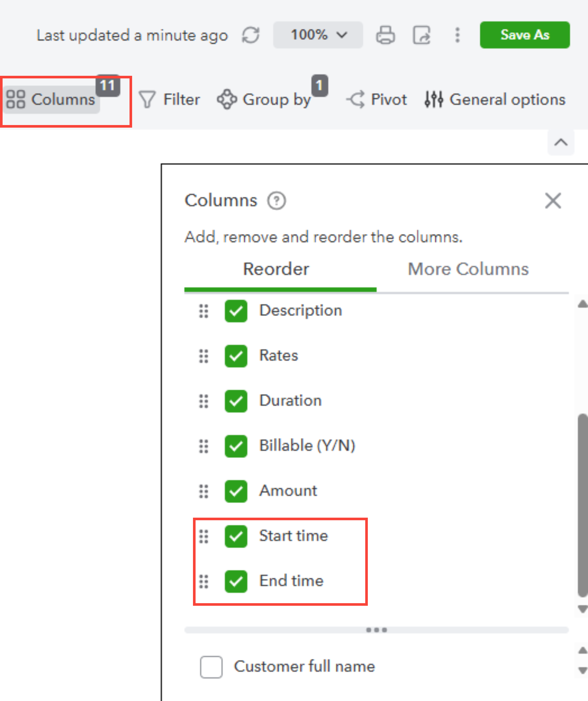Click the green Save As button

pyautogui.click(x=525, y=35)
